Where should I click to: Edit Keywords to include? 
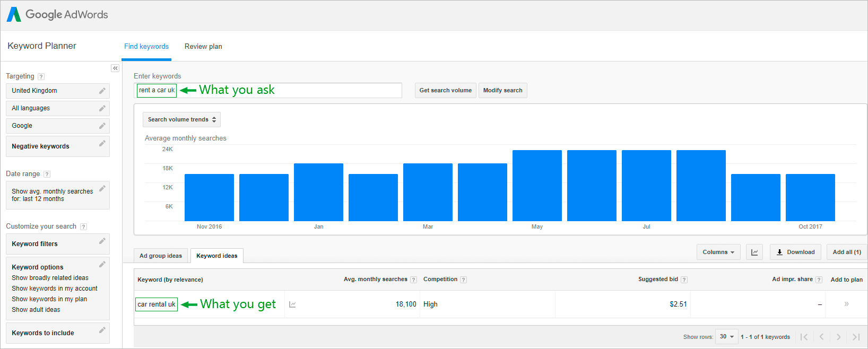click(x=102, y=330)
